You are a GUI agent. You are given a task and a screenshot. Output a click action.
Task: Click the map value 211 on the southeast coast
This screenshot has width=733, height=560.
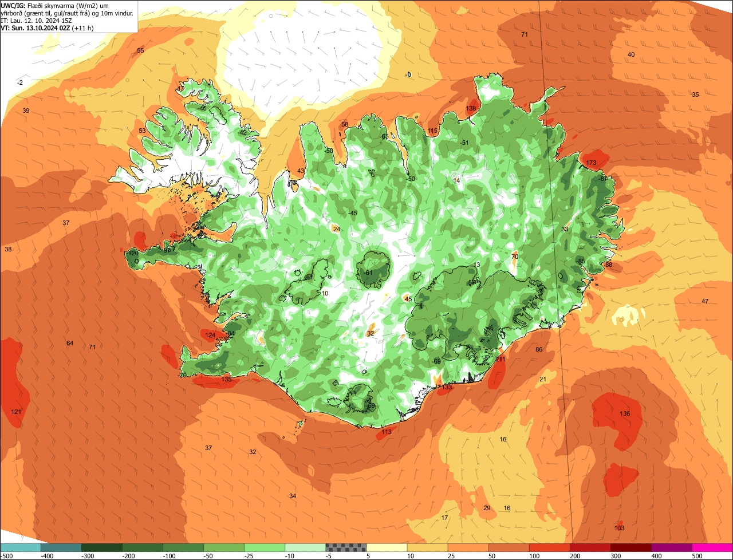(x=501, y=360)
